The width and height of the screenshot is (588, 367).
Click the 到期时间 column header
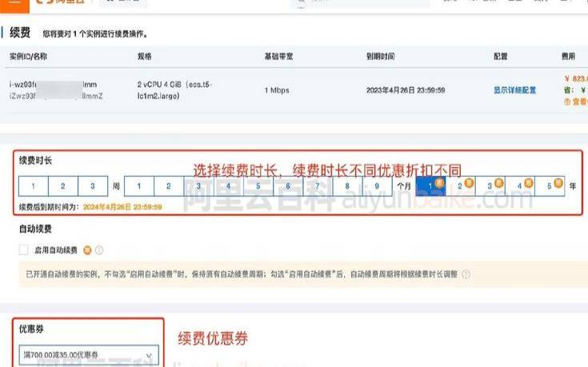click(380, 57)
